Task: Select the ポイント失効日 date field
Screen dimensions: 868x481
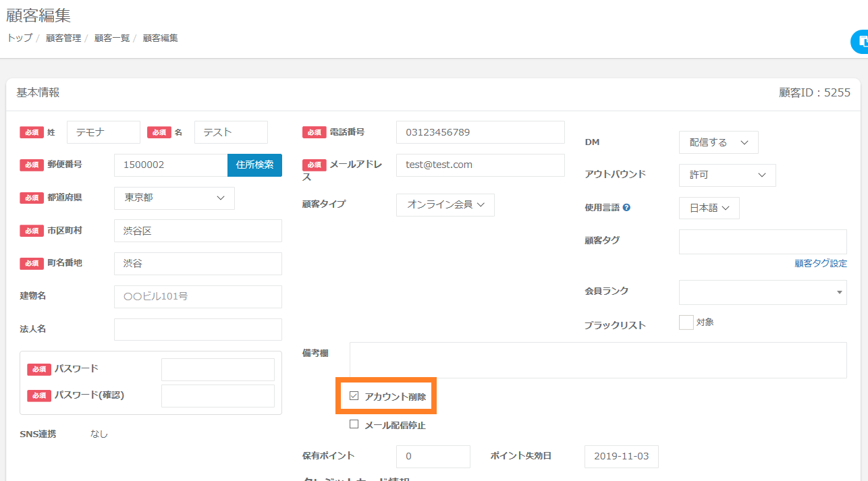Action: point(621,456)
